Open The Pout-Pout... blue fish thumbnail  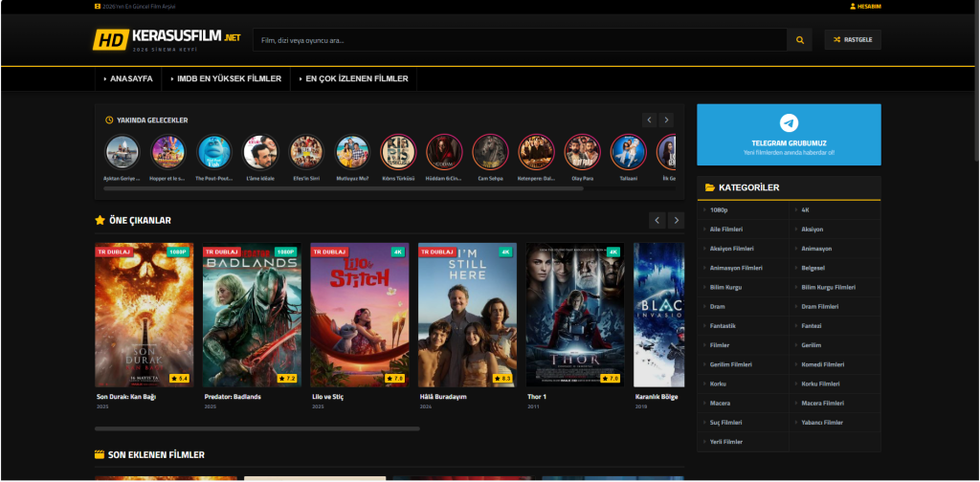coord(214,152)
